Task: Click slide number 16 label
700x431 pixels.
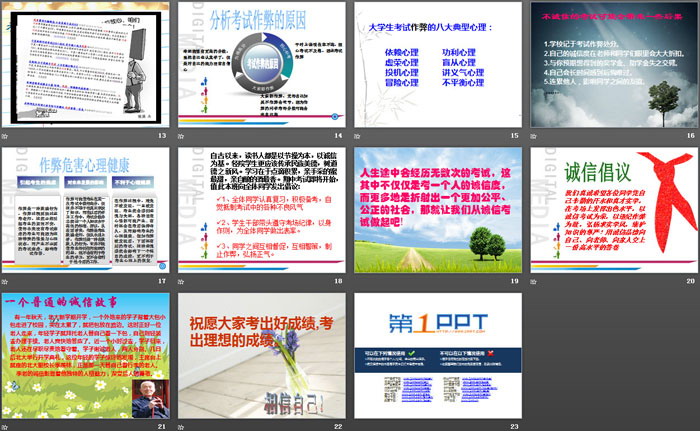Action: click(691, 135)
